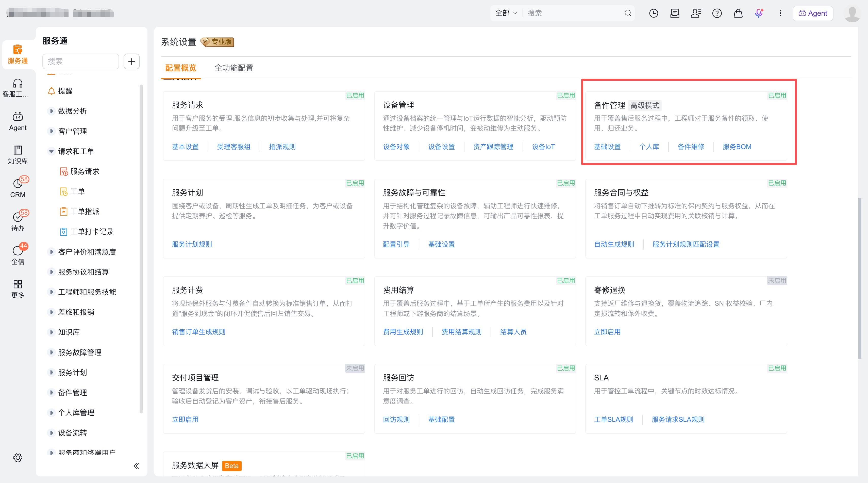Open the user avatar at top right
This screenshot has width=868, height=483.
click(x=852, y=14)
